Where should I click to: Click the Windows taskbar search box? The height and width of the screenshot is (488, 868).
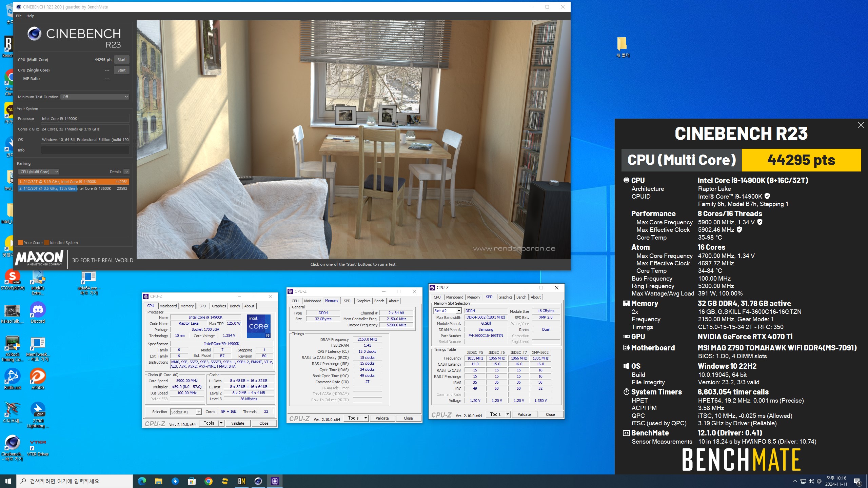pyautogui.click(x=75, y=481)
